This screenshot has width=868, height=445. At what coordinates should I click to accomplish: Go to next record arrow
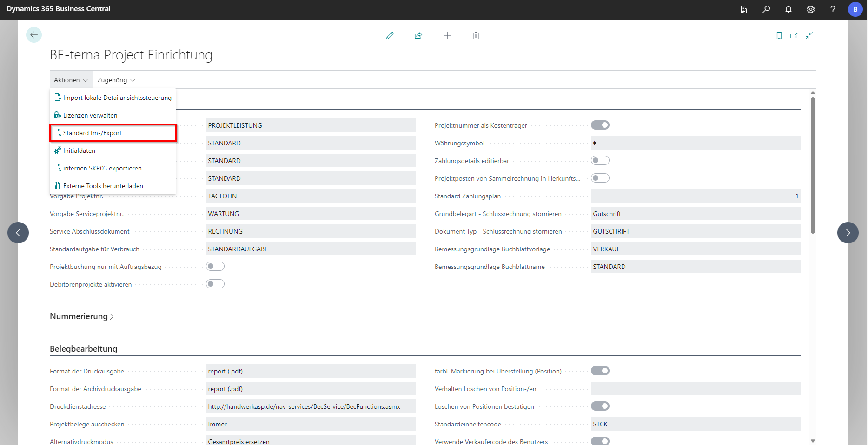coord(848,233)
